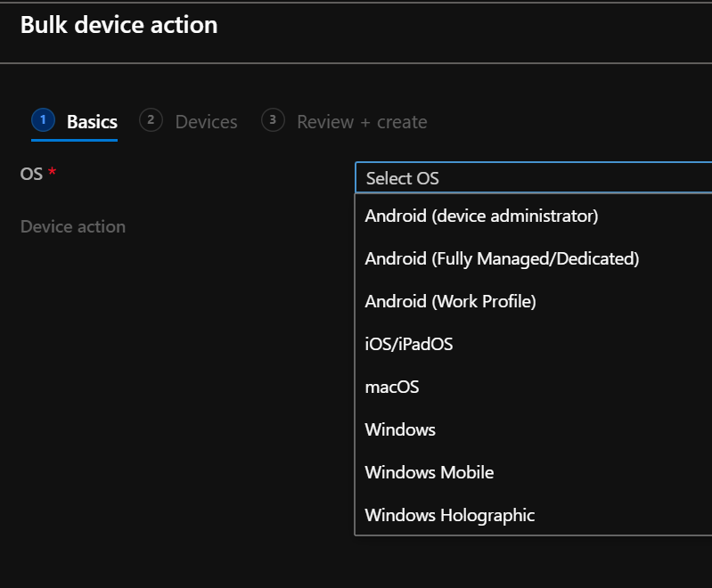Go to the Review + create tab
712x588 pixels.
point(361,122)
